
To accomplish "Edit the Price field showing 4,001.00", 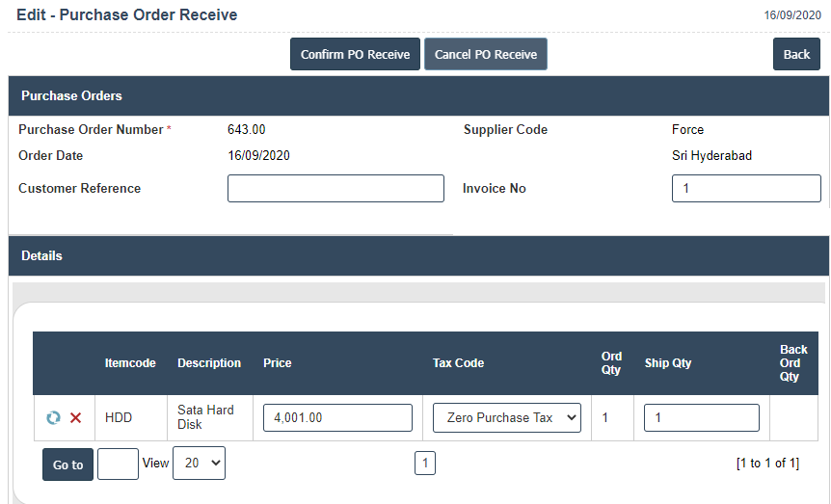I will tap(337, 418).
